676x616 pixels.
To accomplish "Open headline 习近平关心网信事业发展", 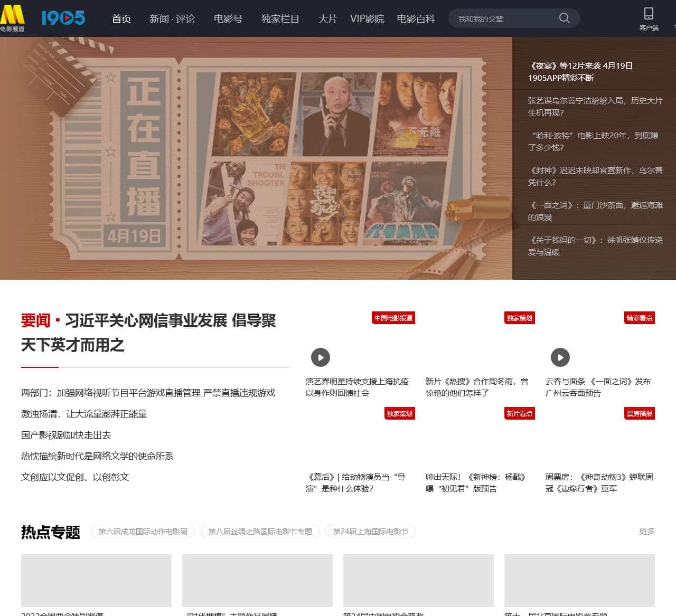I will tap(148, 333).
